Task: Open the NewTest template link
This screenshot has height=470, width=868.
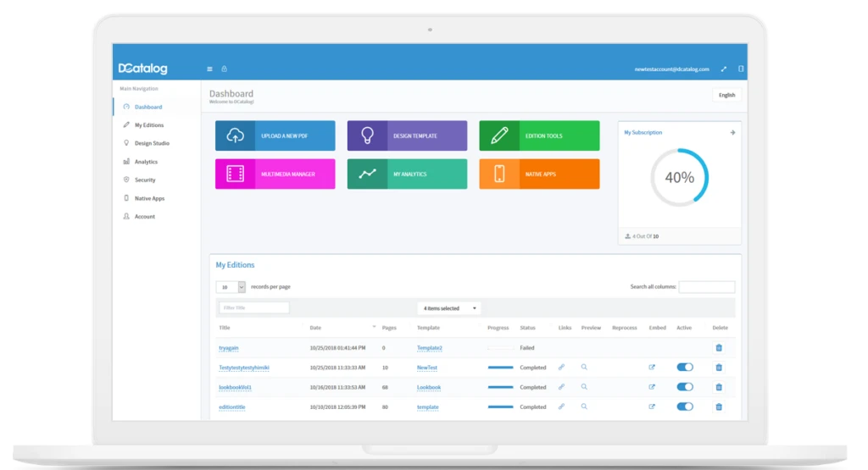Action: pyautogui.click(x=427, y=368)
